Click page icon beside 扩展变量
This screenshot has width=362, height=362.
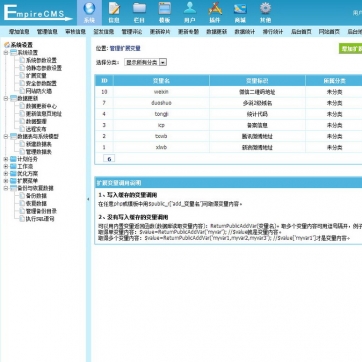pos(22,76)
